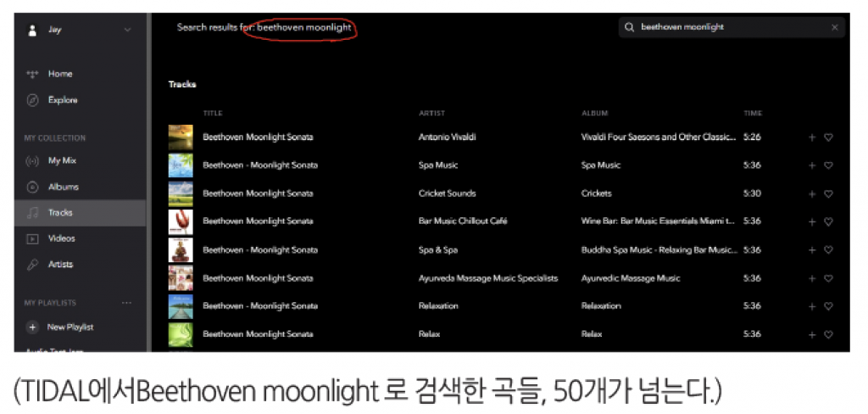Screen dimensions: 868x414
Task: Favorite the Cricket Sounds track
Action: coord(829,194)
